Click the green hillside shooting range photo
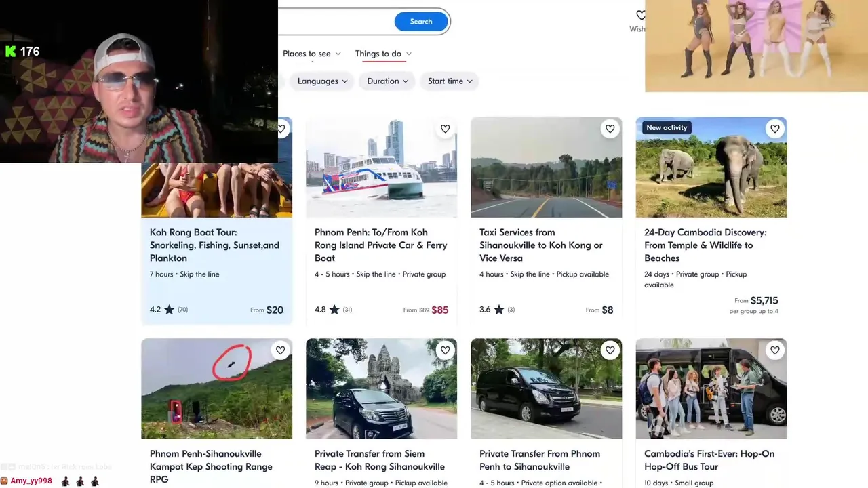The height and width of the screenshot is (488, 868). pyautogui.click(x=216, y=389)
